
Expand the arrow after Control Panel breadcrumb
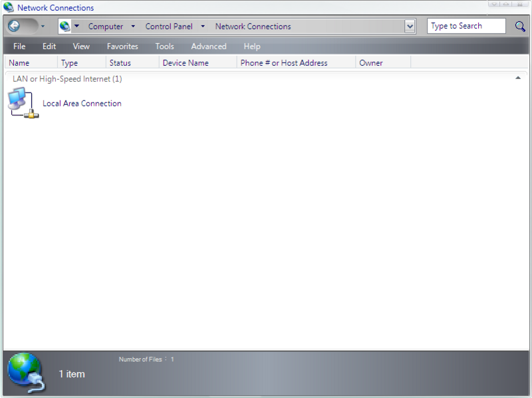coord(203,26)
